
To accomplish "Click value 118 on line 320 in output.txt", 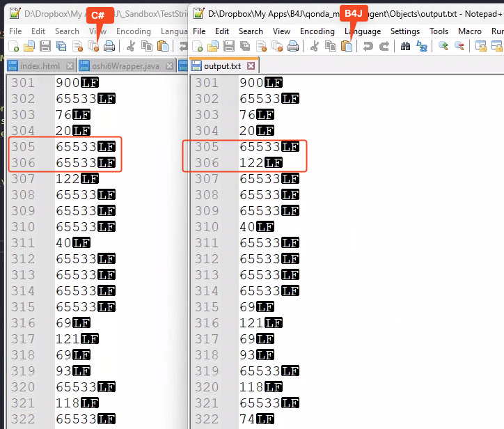I will coord(251,387).
